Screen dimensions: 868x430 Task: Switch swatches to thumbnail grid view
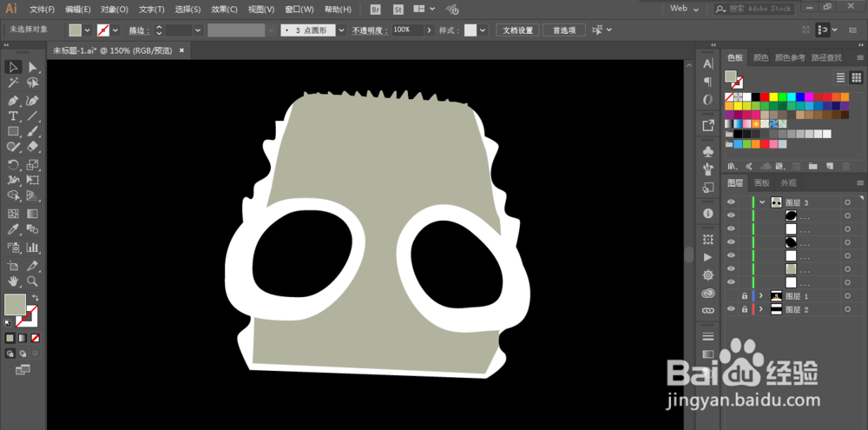click(856, 77)
